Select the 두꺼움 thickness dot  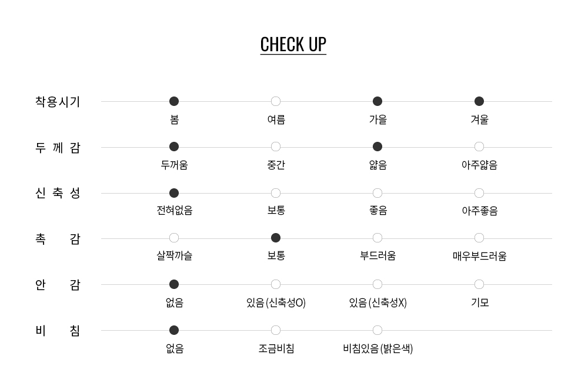pyautogui.click(x=174, y=147)
